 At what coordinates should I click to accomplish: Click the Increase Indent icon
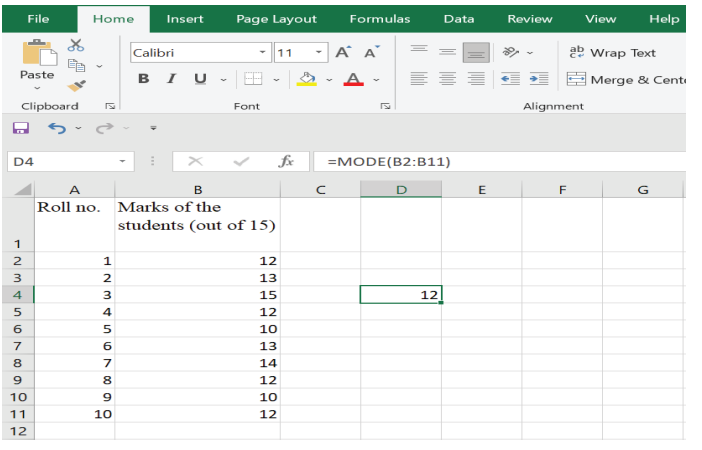(539, 79)
